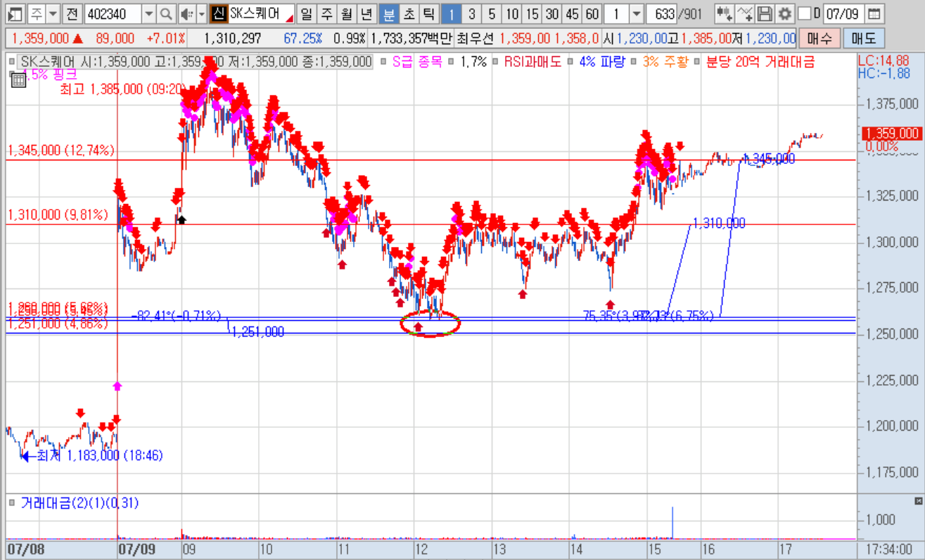Toggle the chart layout panel icon
The width and height of the screenshot is (925, 560).
coord(15,13)
